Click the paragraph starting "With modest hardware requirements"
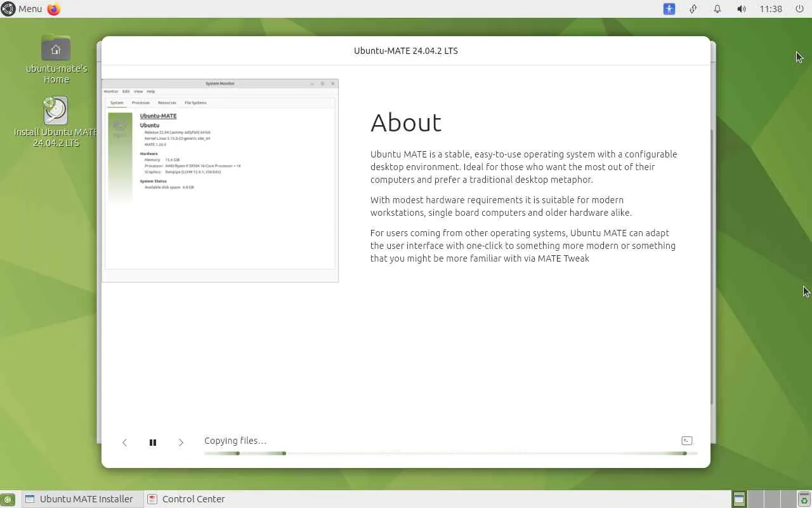Viewport: 812px width, 508px height. pyautogui.click(x=501, y=206)
